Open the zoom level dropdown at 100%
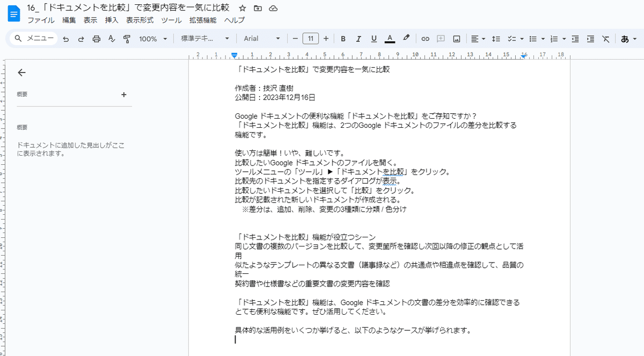644x356 pixels. point(153,38)
